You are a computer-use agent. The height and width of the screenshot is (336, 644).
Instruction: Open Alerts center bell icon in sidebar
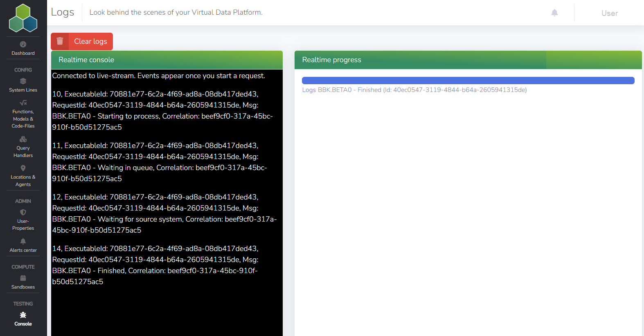[23, 241]
